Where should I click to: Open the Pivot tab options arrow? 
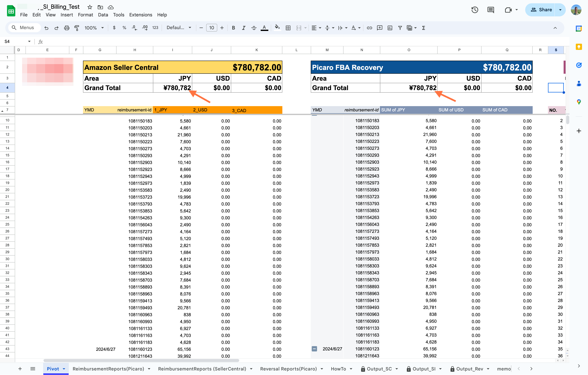64,369
